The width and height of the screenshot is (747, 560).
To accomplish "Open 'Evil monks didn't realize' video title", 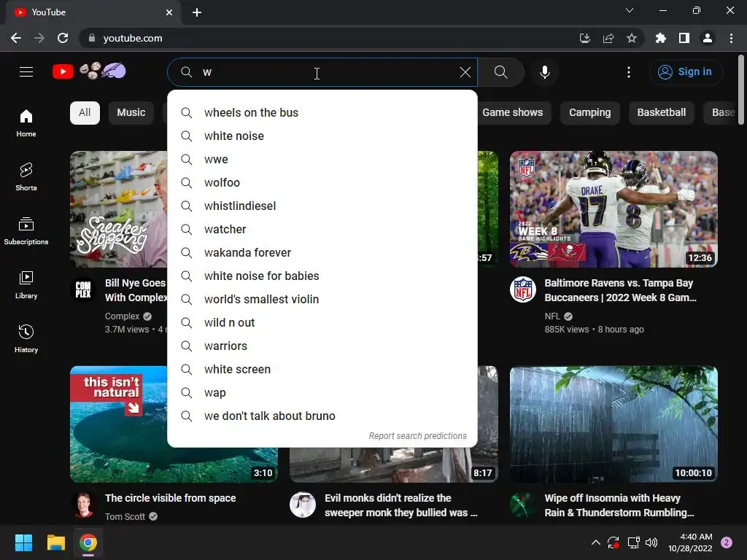I will tap(401, 505).
